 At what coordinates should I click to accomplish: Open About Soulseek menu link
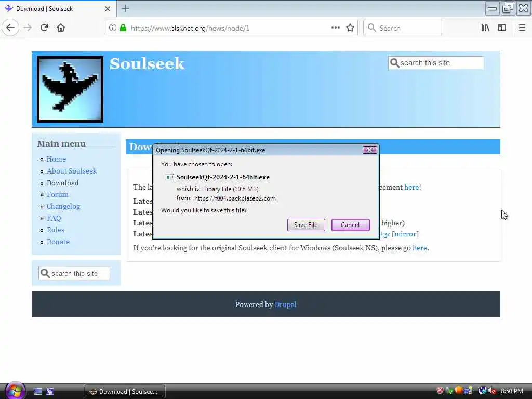point(72,171)
